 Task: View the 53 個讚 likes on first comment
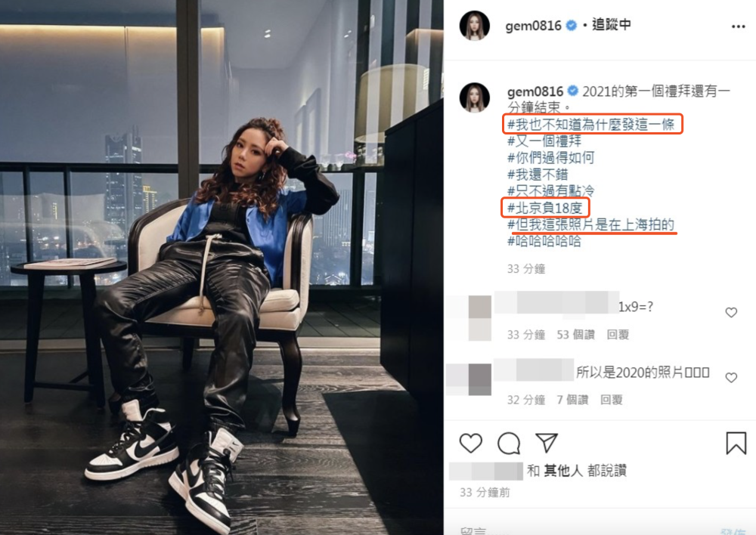pos(575,335)
